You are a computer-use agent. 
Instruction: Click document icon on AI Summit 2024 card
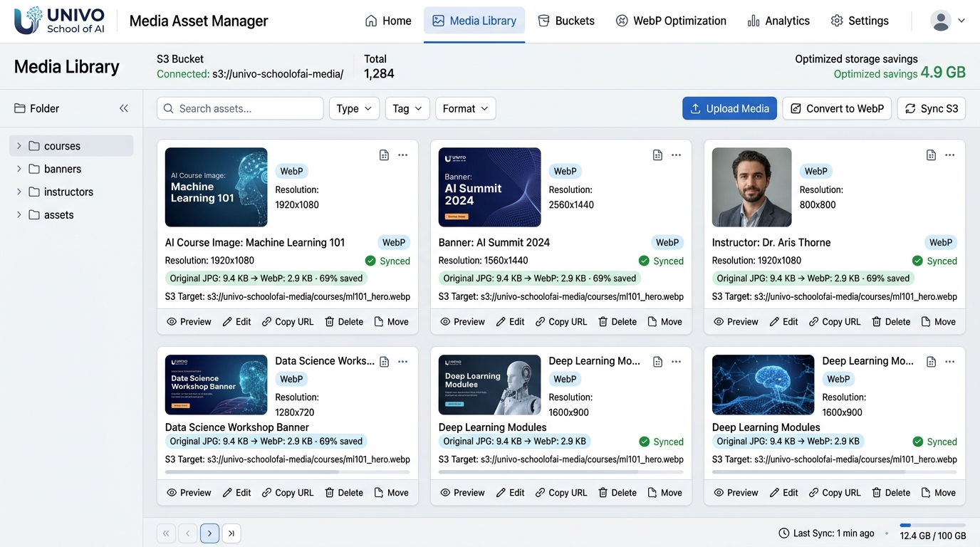click(657, 155)
